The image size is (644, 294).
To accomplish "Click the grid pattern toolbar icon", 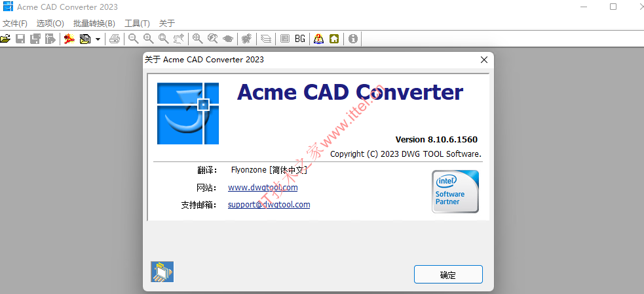I will (x=284, y=39).
